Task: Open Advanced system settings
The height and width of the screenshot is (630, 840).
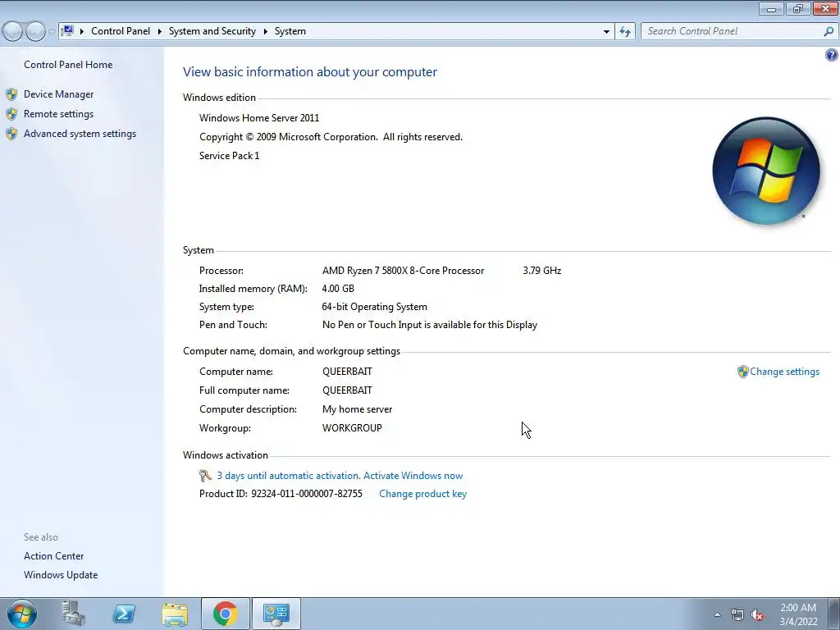Action: tap(80, 134)
